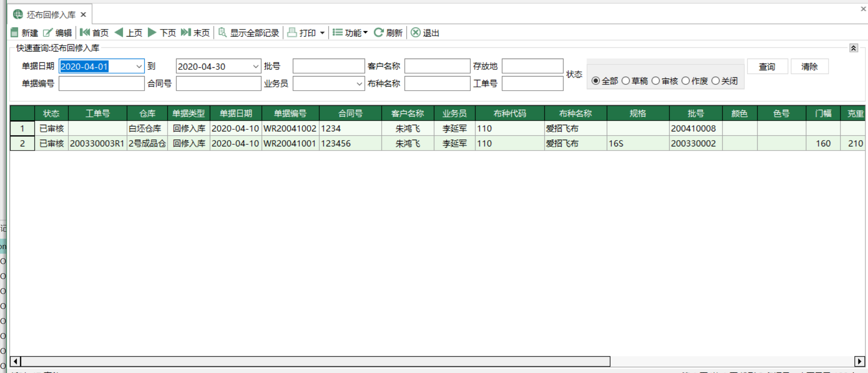Click work order 200330003R1 cell
868x373 pixels.
click(98, 143)
